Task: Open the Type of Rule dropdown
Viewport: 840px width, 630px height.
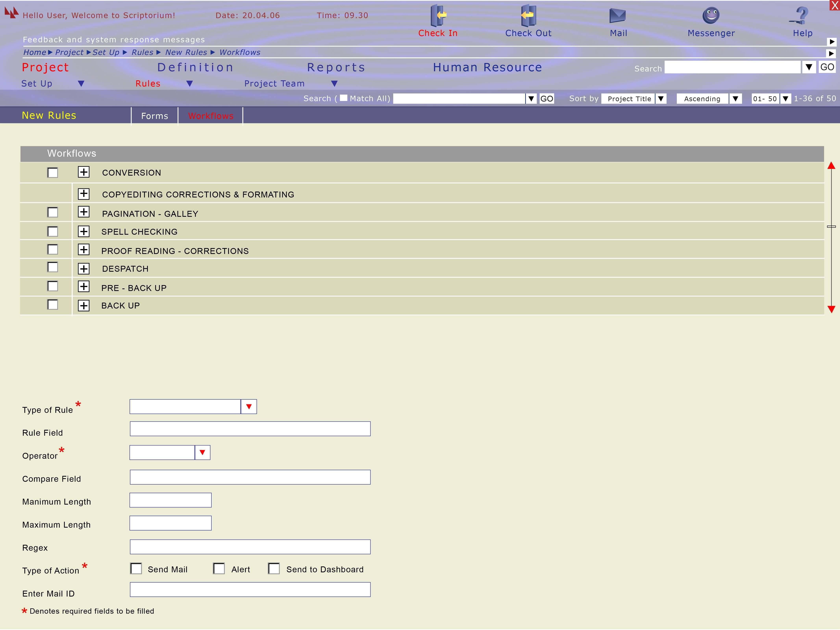Action: [x=249, y=407]
